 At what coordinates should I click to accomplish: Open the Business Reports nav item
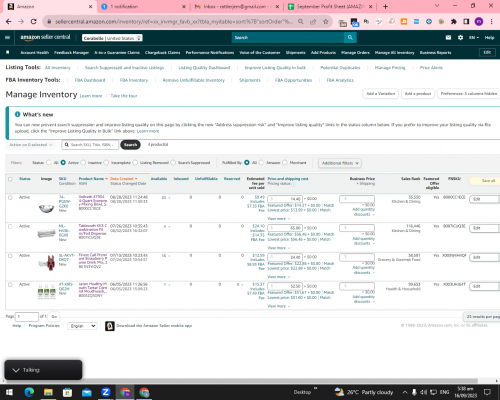pos(435,53)
